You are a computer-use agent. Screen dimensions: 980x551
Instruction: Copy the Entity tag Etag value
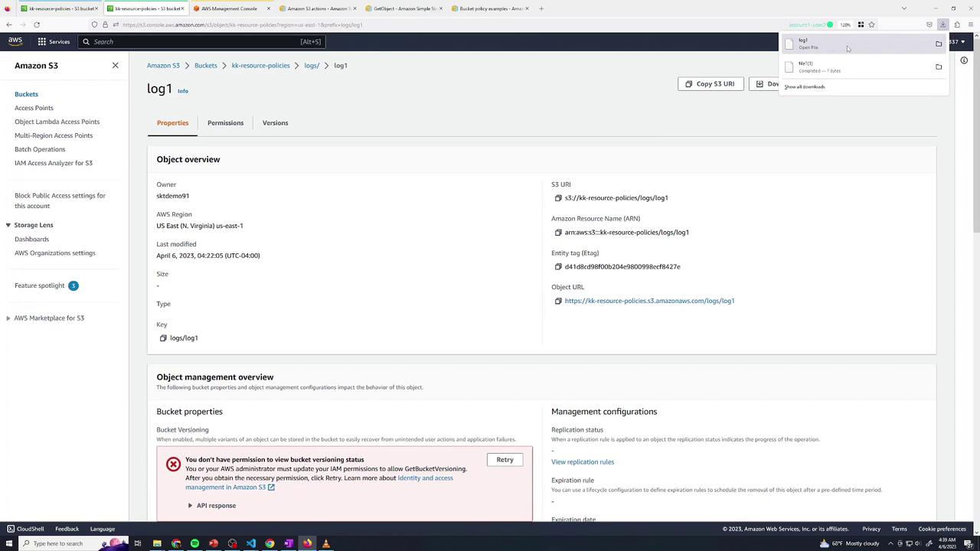[x=558, y=267]
